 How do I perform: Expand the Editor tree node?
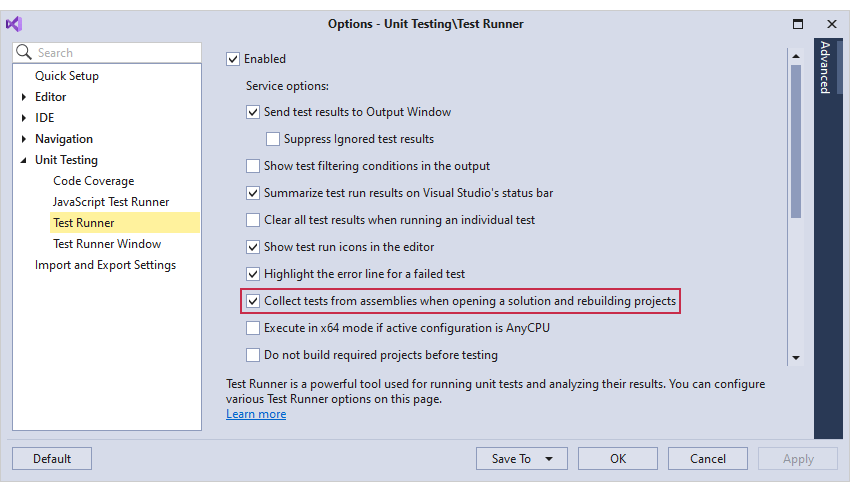coord(24,97)
